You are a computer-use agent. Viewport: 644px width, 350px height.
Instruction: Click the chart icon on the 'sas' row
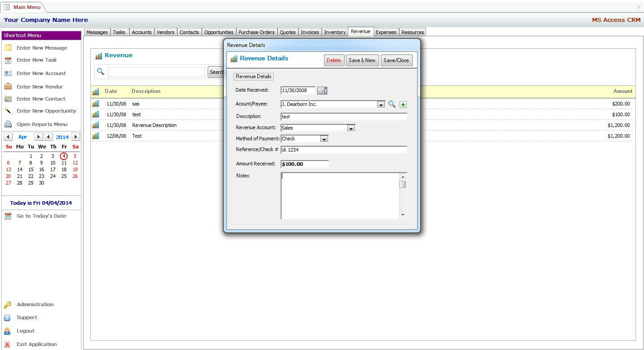click(95, 104)
